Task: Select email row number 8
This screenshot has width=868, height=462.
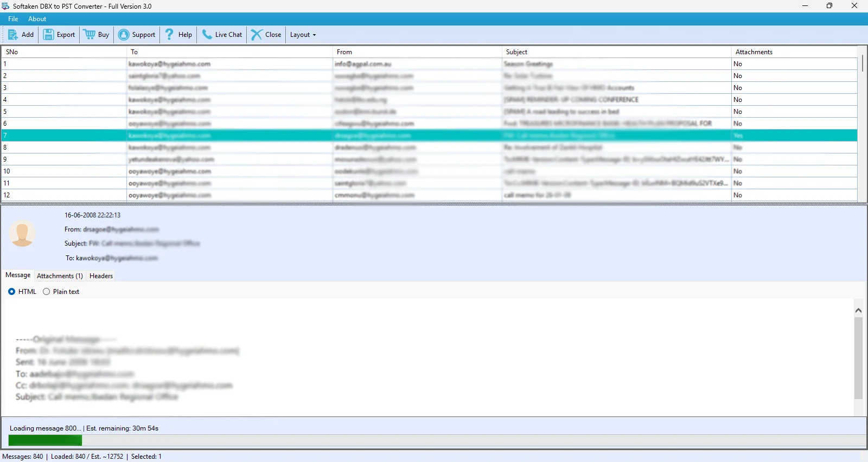Action: point(429,147)
